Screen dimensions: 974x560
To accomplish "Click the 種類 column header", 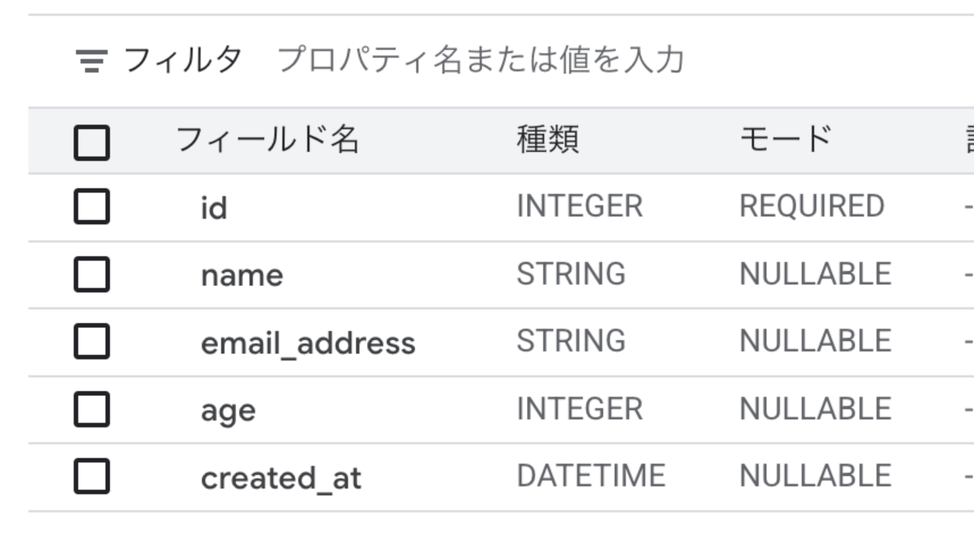I will (548, 139).
